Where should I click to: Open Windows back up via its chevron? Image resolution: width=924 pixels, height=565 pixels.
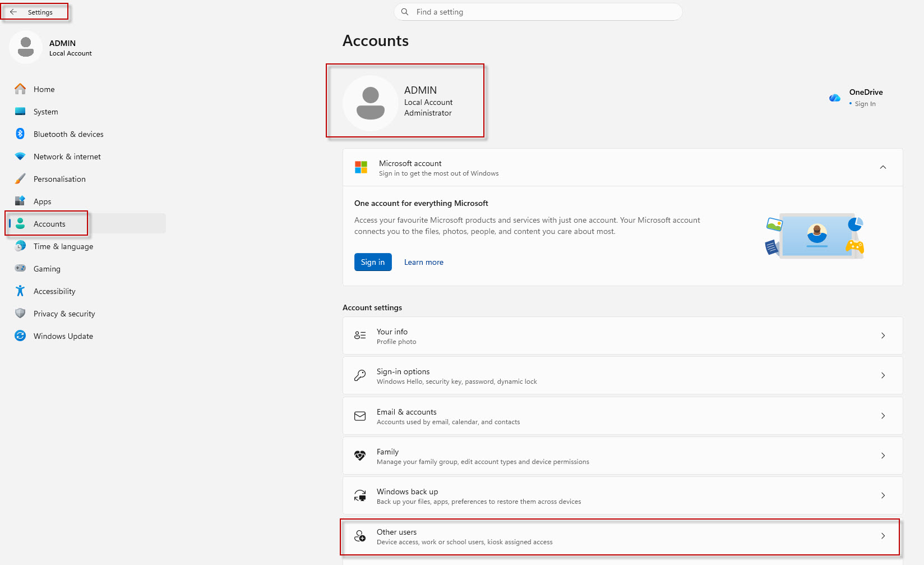883,495
